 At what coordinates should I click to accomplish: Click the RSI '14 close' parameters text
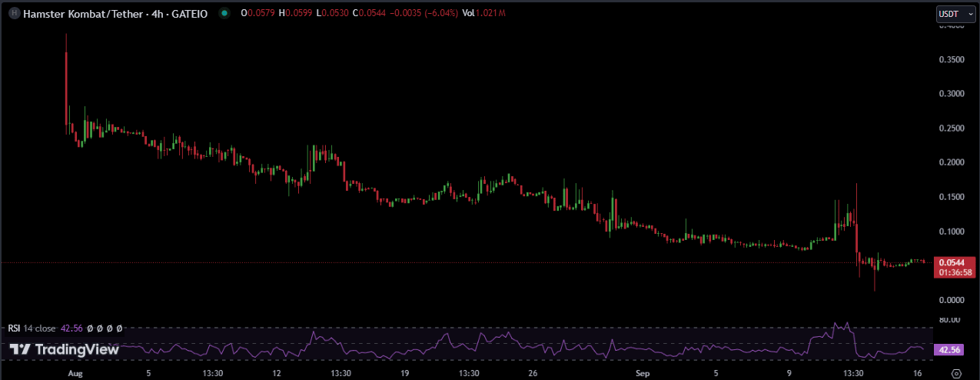point(39,328)
